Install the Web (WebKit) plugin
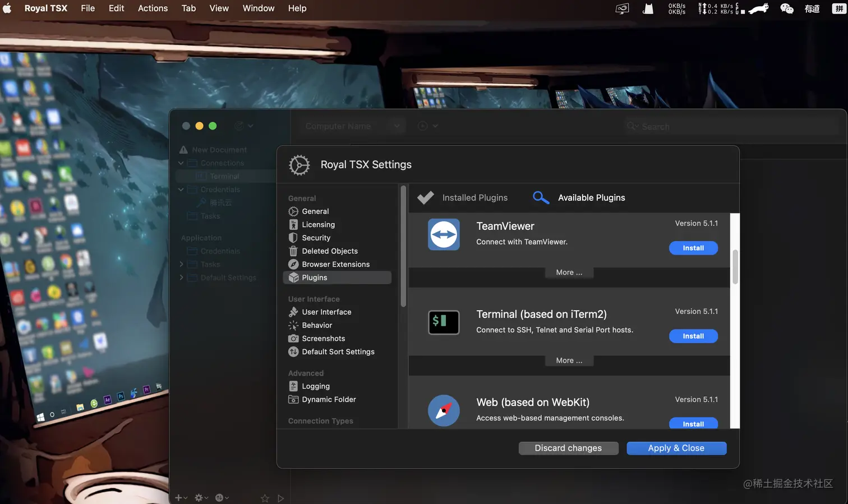848x504 pixels. click(693, 423)
